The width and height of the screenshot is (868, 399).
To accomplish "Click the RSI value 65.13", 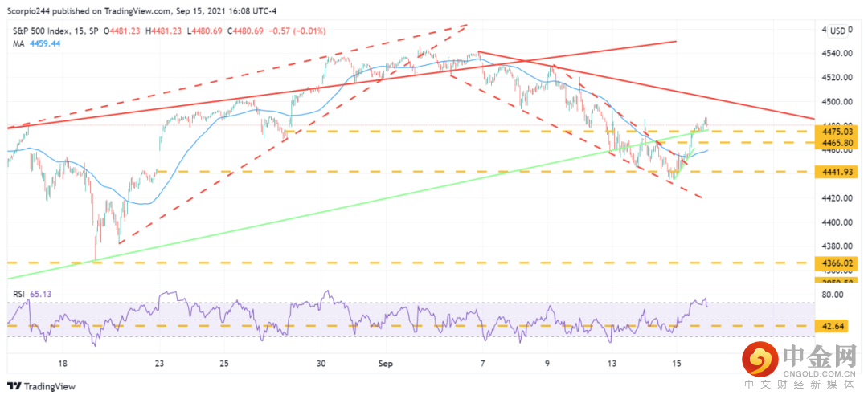I will coord(41,295).
